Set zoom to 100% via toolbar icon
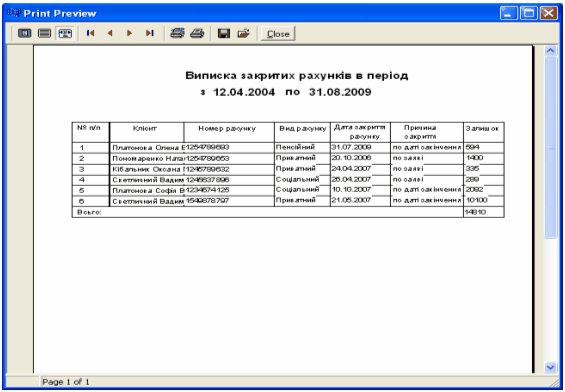The width and height of the screenshot is (565, 392). 44,34
